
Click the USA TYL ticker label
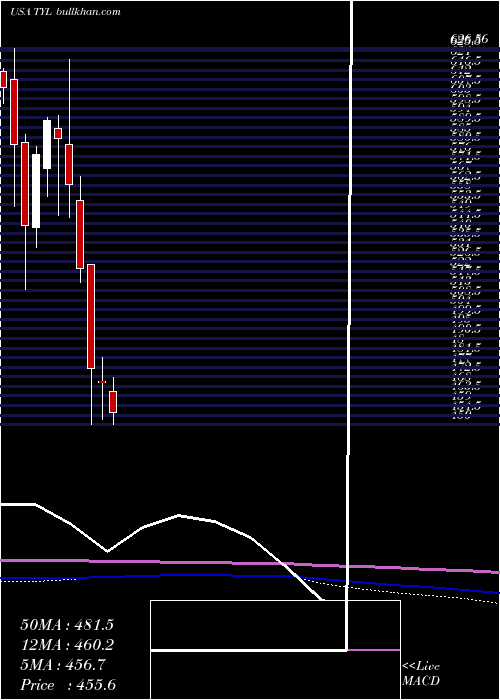(x=32, y=12)
